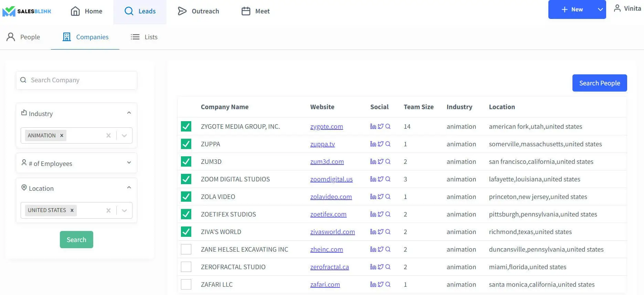Open Twitter icon for ZOOM DIGITAL STUDIOS
The image size is (644, 295).
[x=380, y=179]
